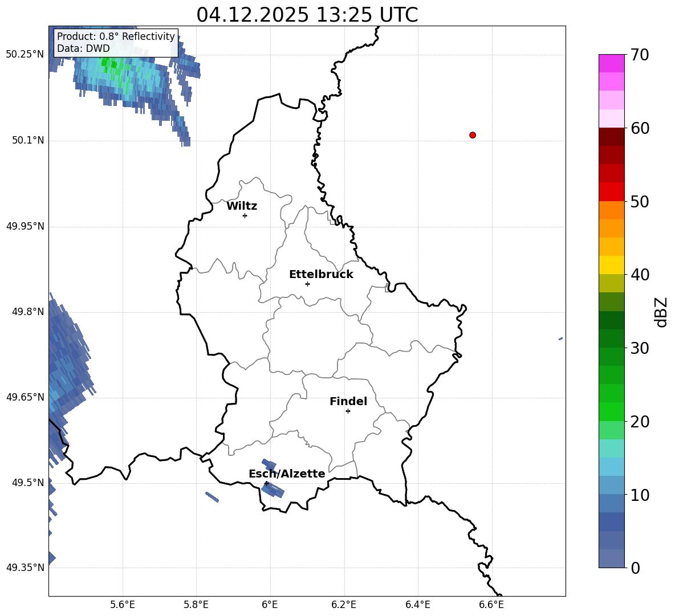Click the tiny radar echo near the right map edge

(560, 339)
